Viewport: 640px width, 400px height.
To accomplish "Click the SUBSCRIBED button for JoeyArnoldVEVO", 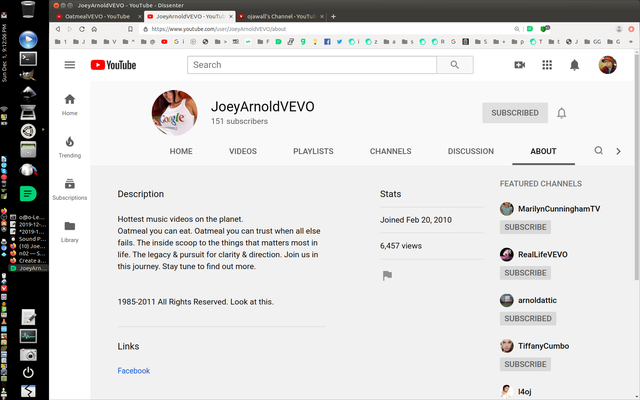I will pos(515,113).
